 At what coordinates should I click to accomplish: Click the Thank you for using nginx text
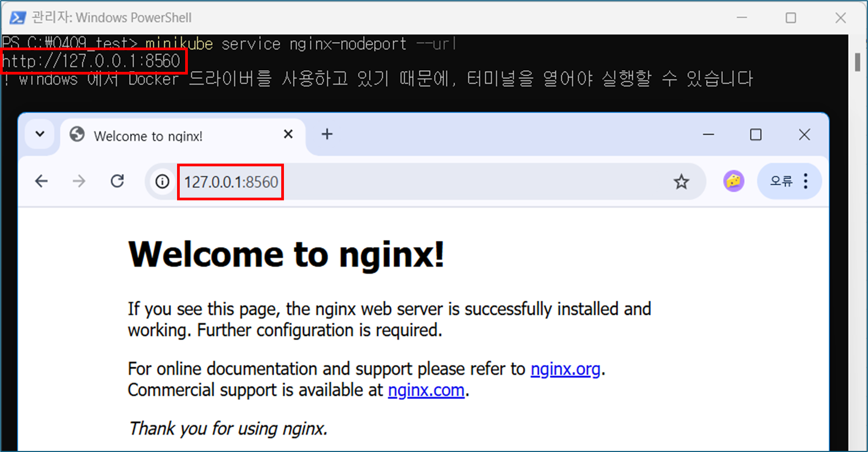(228, 428)
